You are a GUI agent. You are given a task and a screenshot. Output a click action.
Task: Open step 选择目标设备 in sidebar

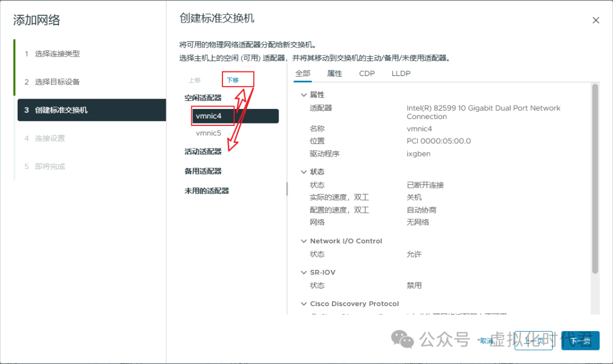pyautogui.click(x=57, y=82)
